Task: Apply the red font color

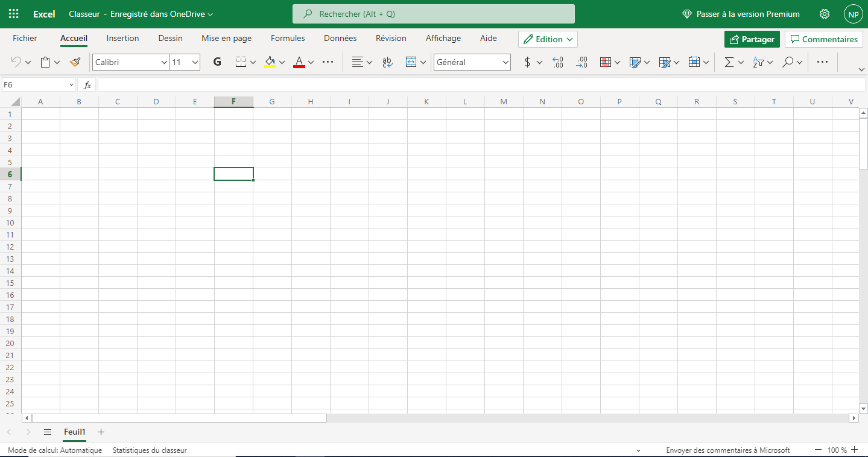Action: point(299,62)
